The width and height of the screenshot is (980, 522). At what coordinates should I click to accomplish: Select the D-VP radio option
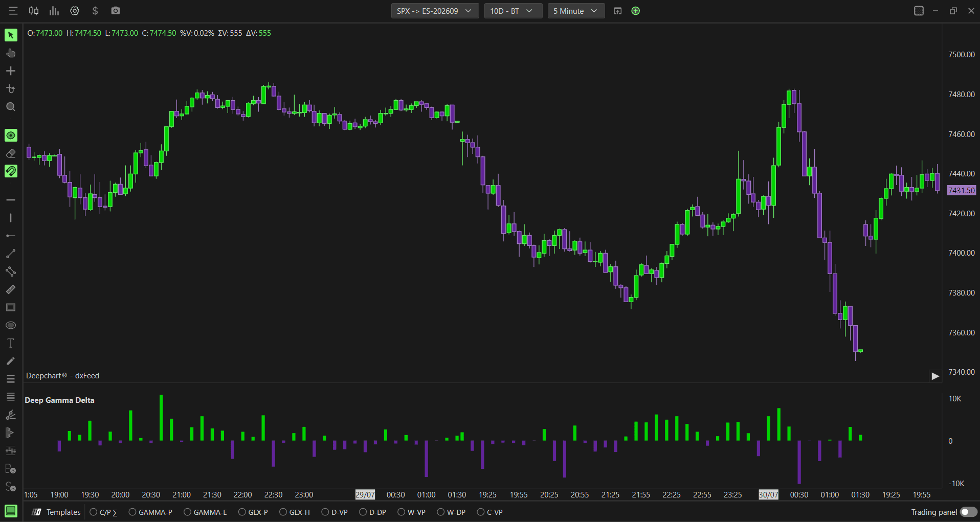[x=335, y=512]
